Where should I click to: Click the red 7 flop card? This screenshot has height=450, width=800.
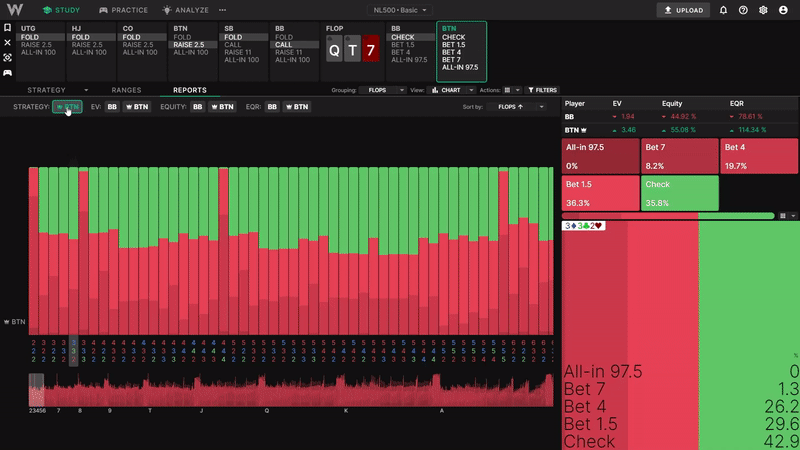371,49
